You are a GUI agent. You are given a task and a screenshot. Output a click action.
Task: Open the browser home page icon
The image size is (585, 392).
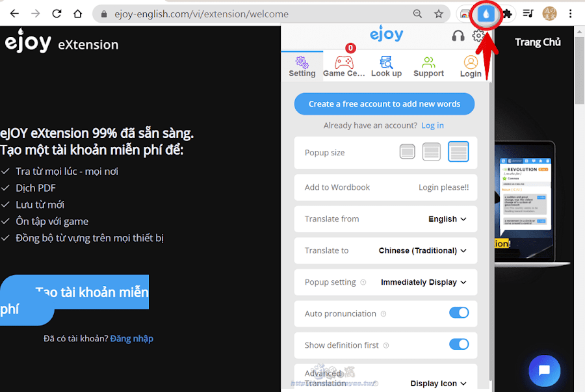pos(77,14)
